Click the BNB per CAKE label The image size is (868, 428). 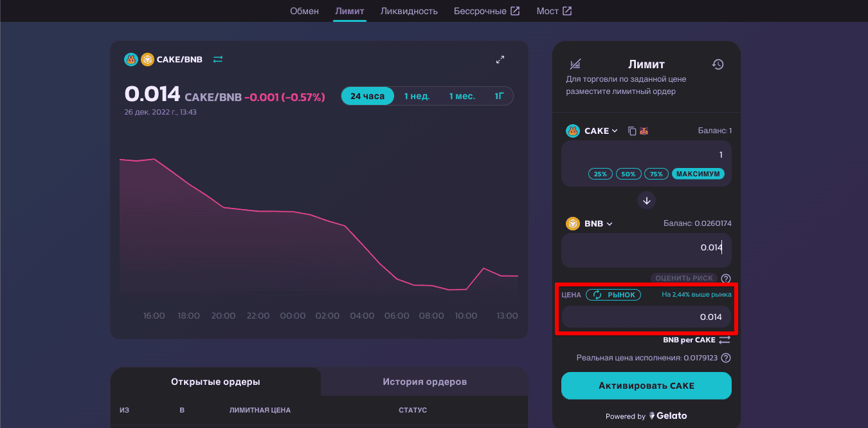(x=689, y=340)
